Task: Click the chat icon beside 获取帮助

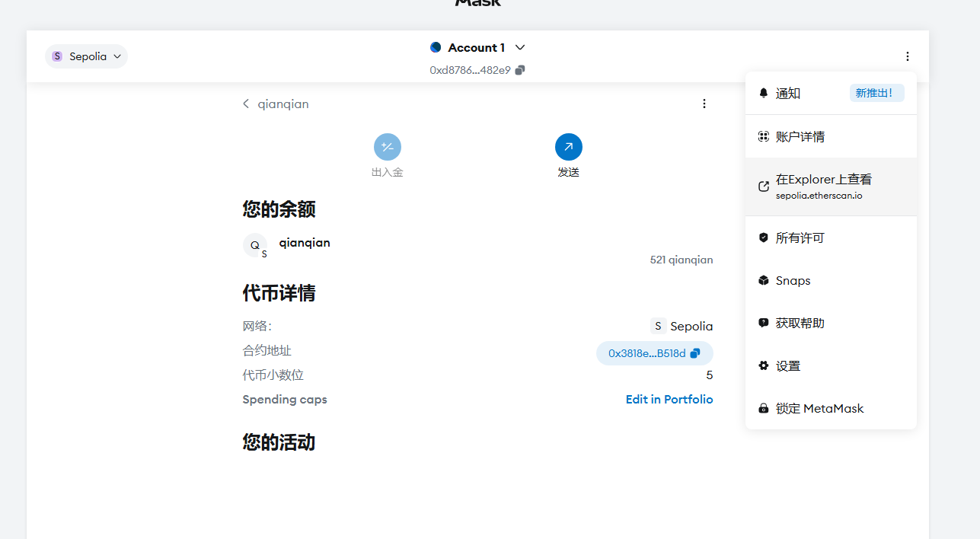Action: click(x=764, y=324)
